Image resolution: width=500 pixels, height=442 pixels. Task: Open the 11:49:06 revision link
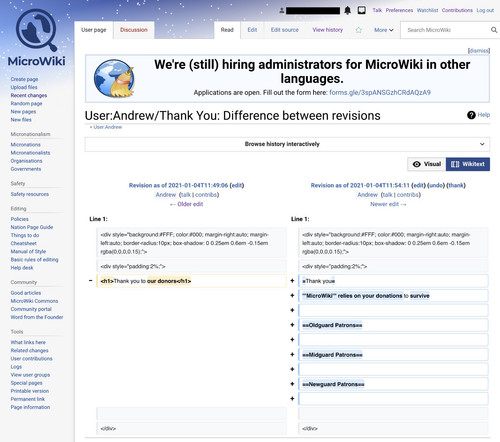[x=178, y=185]
